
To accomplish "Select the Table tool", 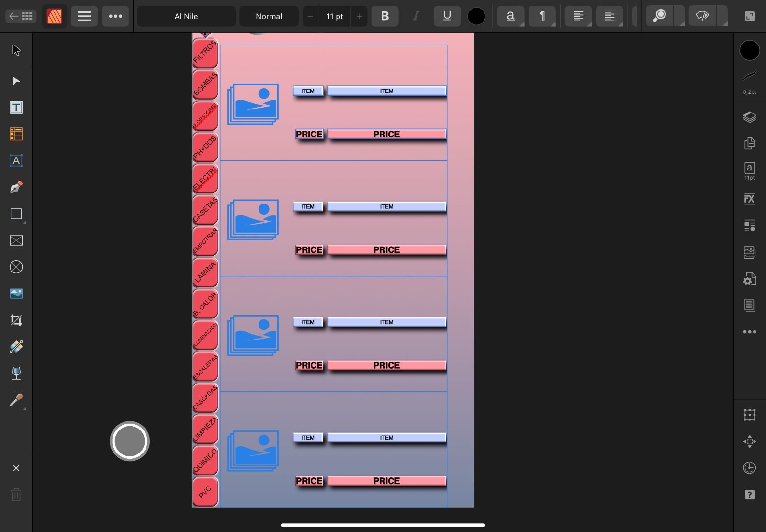I will coord(16,134).
